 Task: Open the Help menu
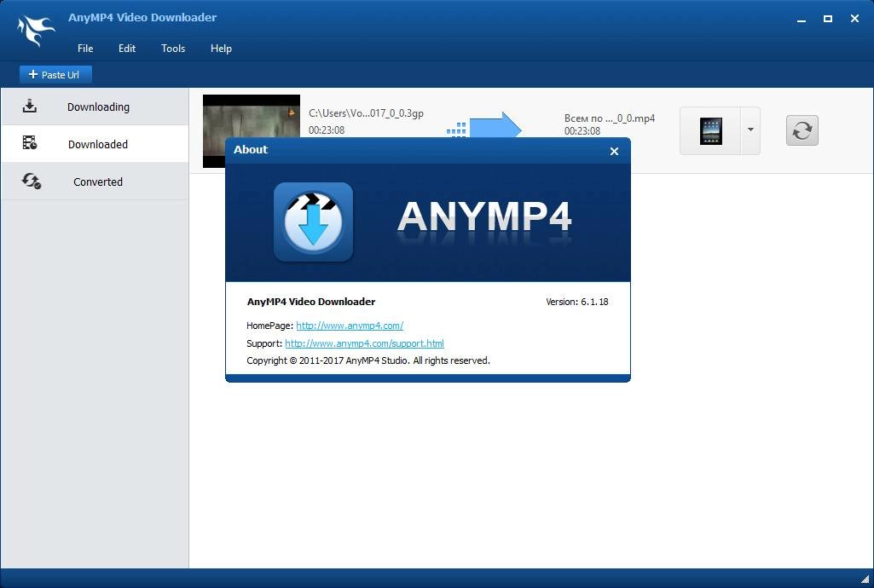point(221,49)
